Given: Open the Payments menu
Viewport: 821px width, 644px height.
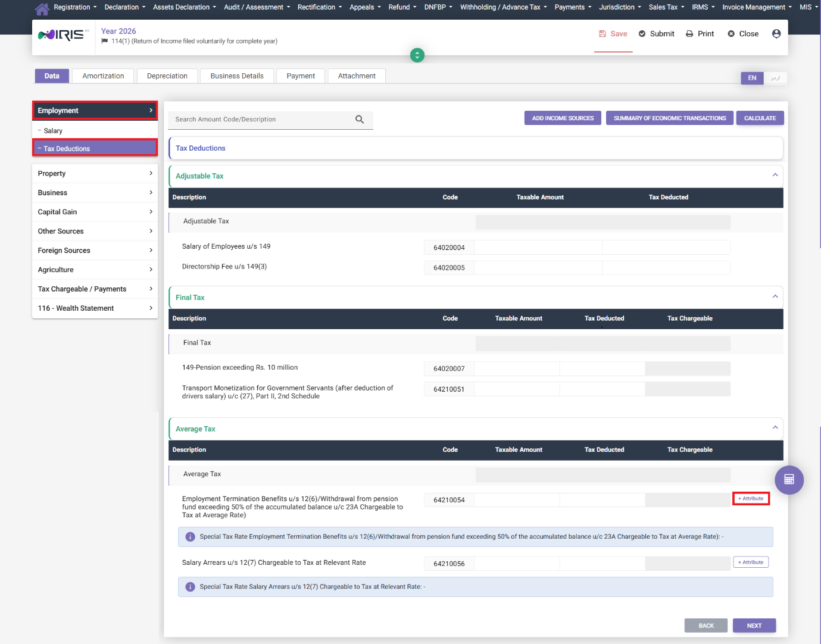Looking at the screenshot, I should [573, 7].
